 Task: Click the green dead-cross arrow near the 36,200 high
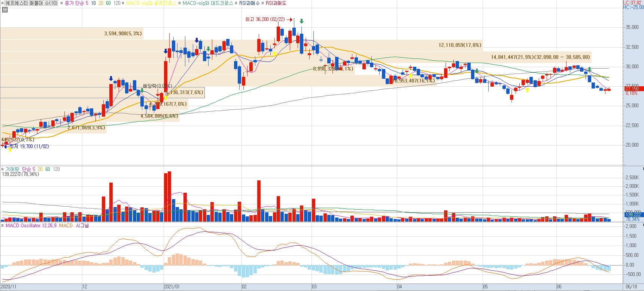[x=301, y=21]
